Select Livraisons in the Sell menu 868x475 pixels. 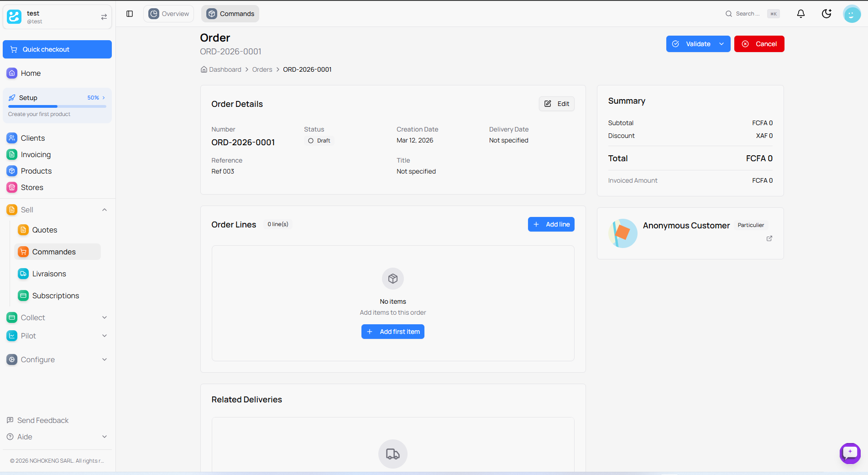coord(49,274)
